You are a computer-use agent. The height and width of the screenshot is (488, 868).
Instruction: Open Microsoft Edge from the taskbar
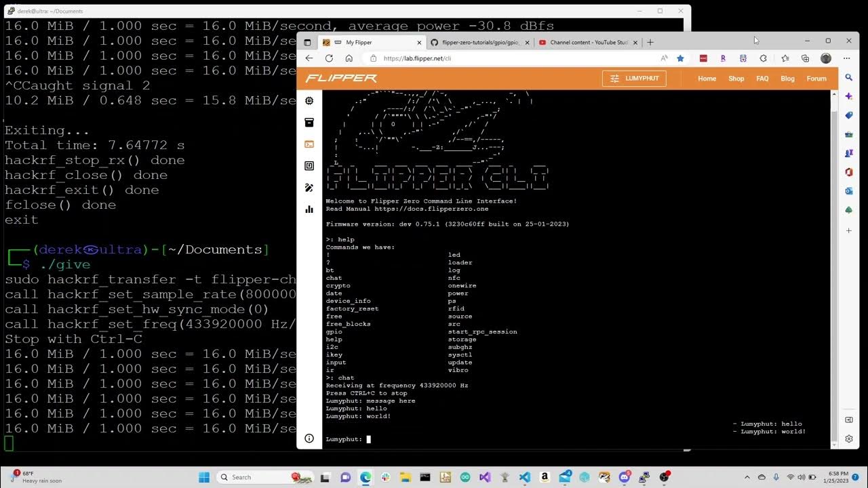pos(366,477)
